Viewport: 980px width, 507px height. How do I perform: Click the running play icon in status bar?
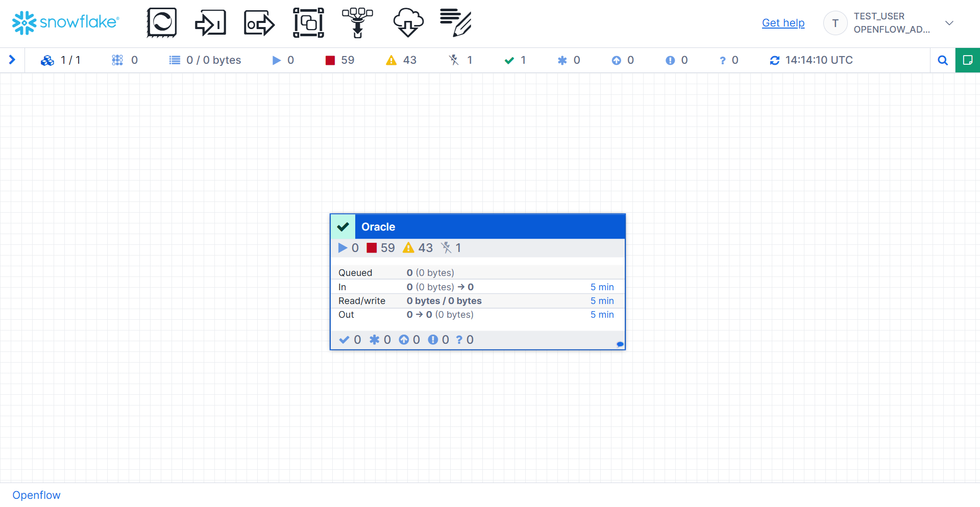tap(277, 60)
